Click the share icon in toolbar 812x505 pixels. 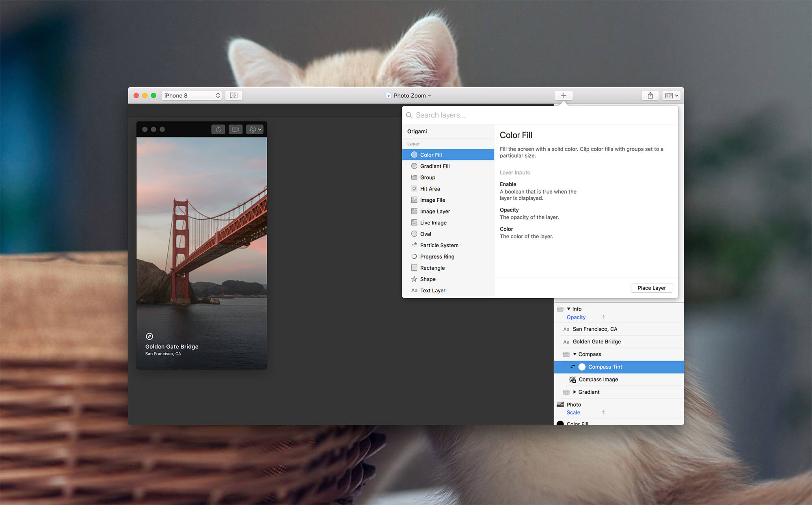[x=650, y=95]
